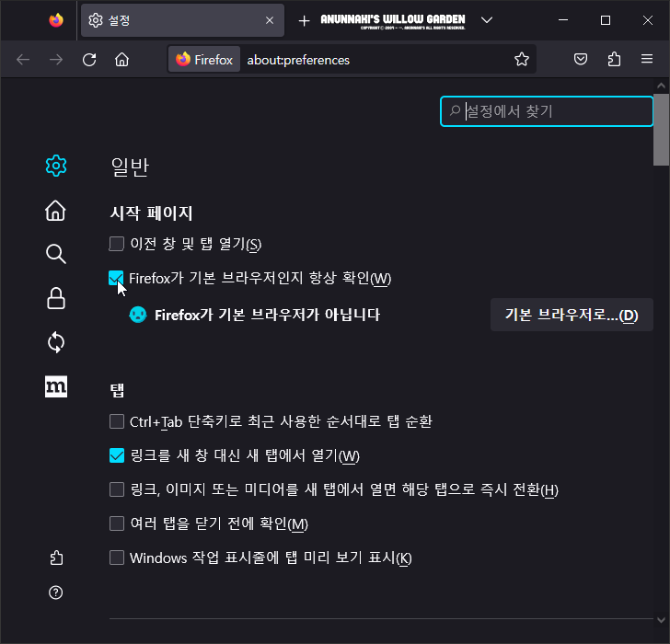Enable Windows 작업 표시줄에 탭 미리 보기 표시

(x=117, y=558)
